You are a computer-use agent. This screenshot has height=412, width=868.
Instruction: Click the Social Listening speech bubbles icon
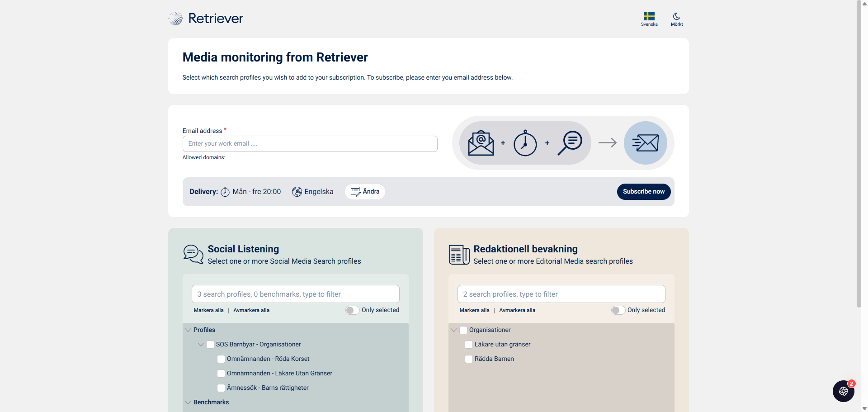[x=193, y=254]
